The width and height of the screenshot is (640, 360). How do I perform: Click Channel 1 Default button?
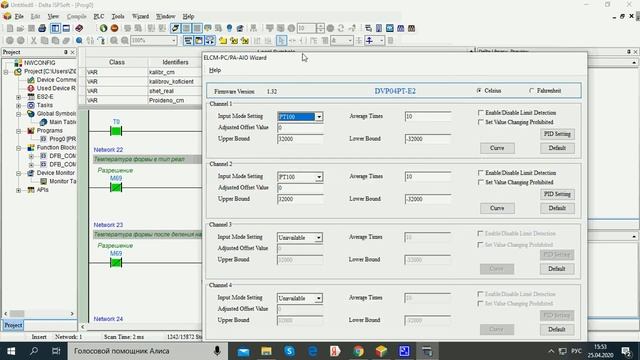(x=557, y=148)
